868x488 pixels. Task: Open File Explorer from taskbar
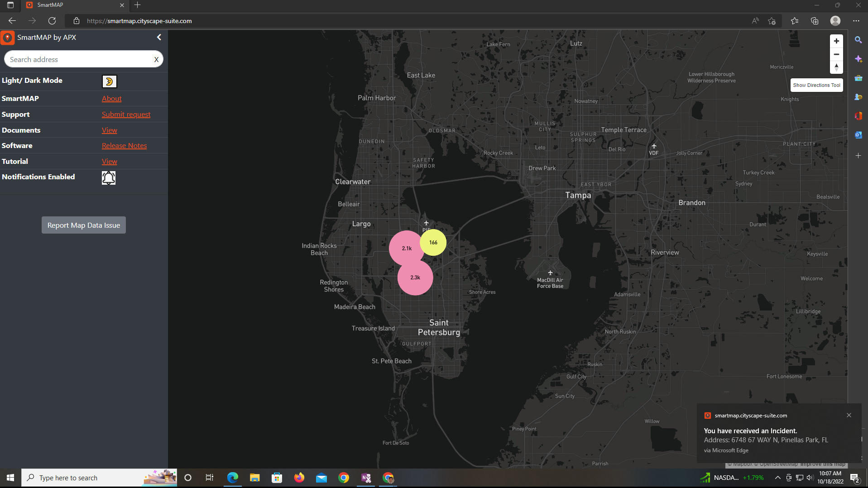254,478
